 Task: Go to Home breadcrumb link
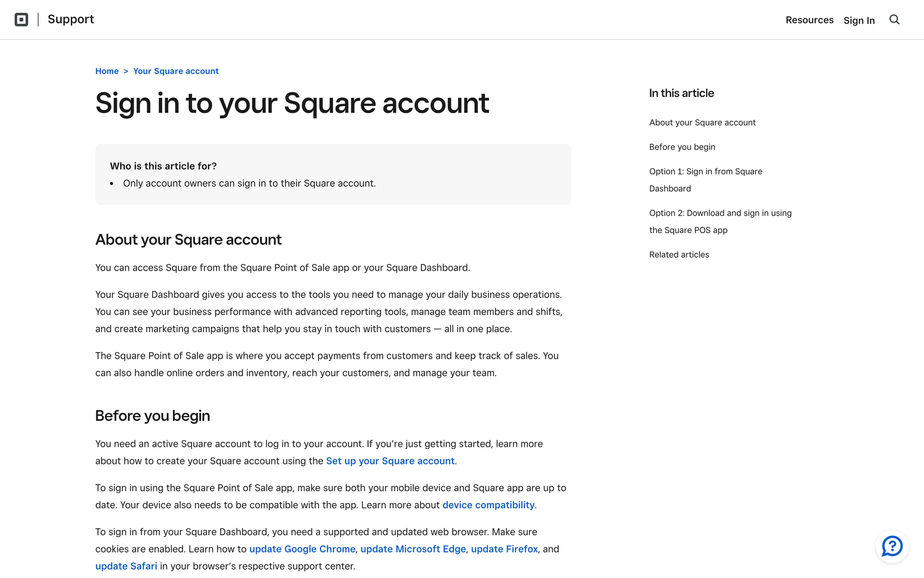[x=107, y=71]
